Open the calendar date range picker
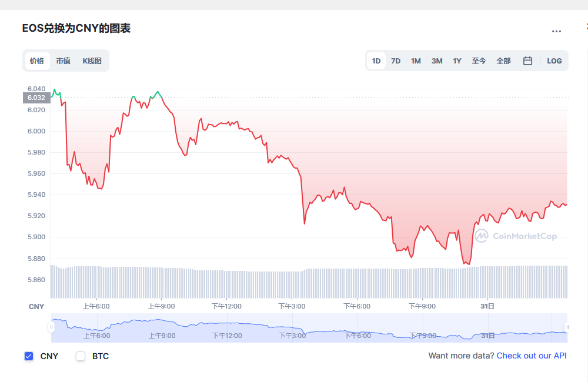The width and height of the screenshot is (588, 382). point(527,61)
